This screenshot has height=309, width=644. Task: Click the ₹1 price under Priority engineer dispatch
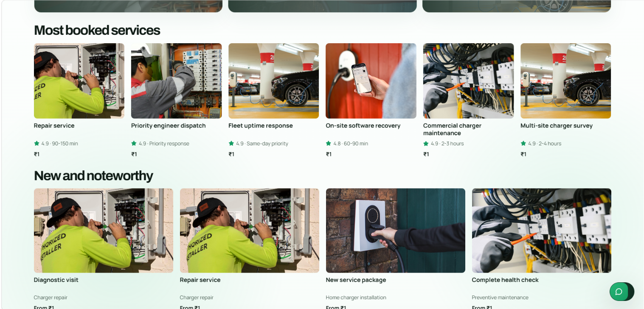(134, 154)
